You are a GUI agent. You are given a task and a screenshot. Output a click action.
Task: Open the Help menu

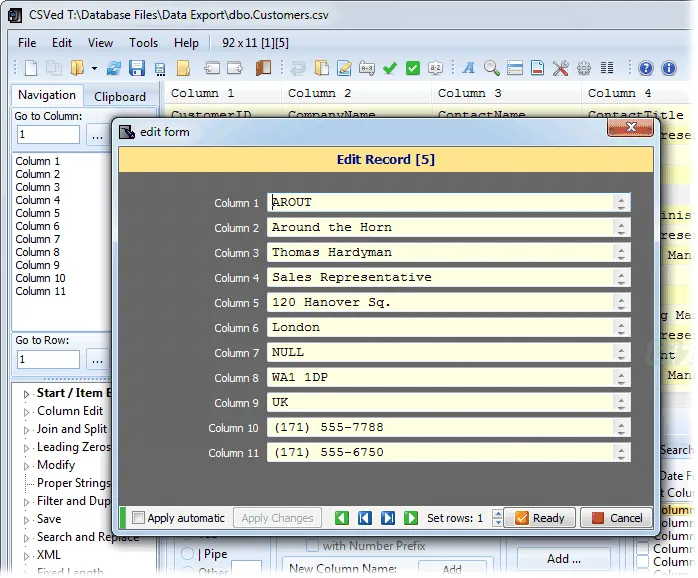[186, 43]
